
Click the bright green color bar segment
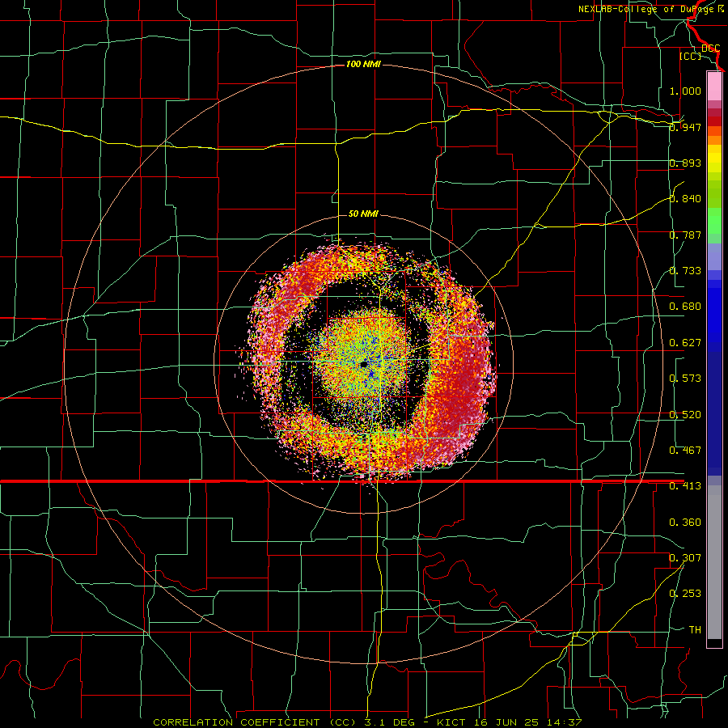714,221
